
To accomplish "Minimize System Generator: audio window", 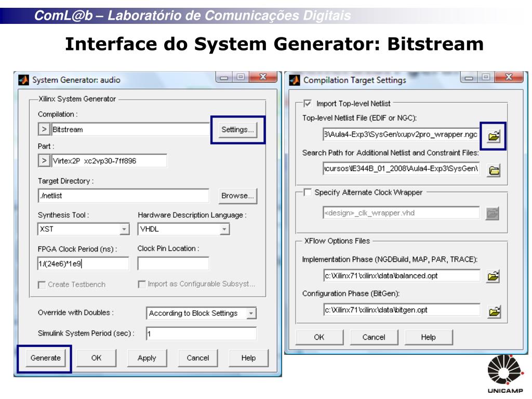I will [224, 77].
